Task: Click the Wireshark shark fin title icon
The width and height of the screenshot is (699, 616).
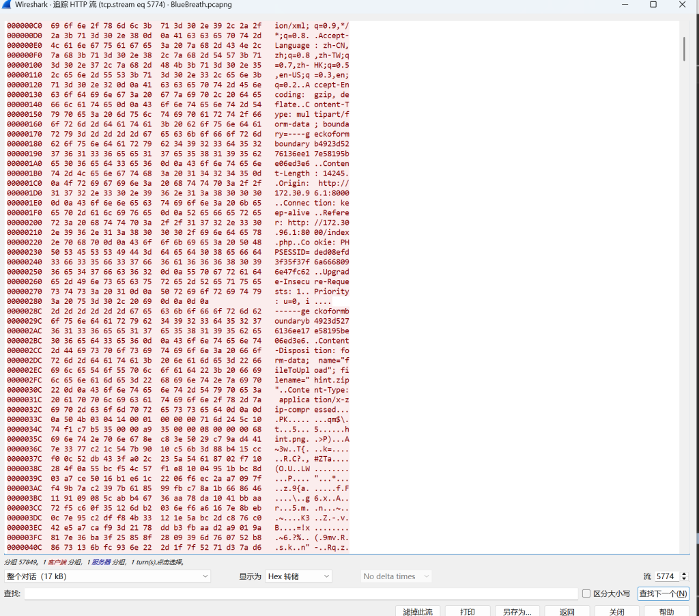Action: tap(8, 5)
